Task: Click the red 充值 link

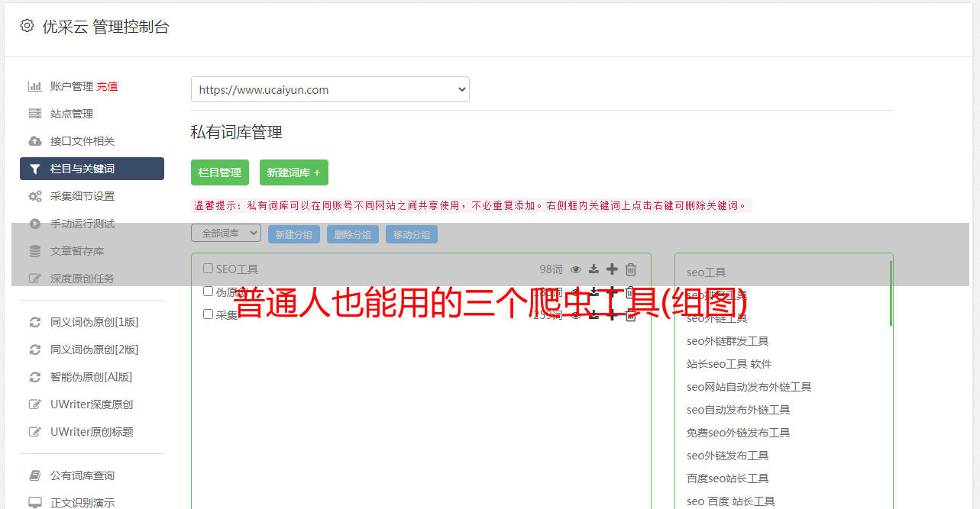Action: (107, 86)
